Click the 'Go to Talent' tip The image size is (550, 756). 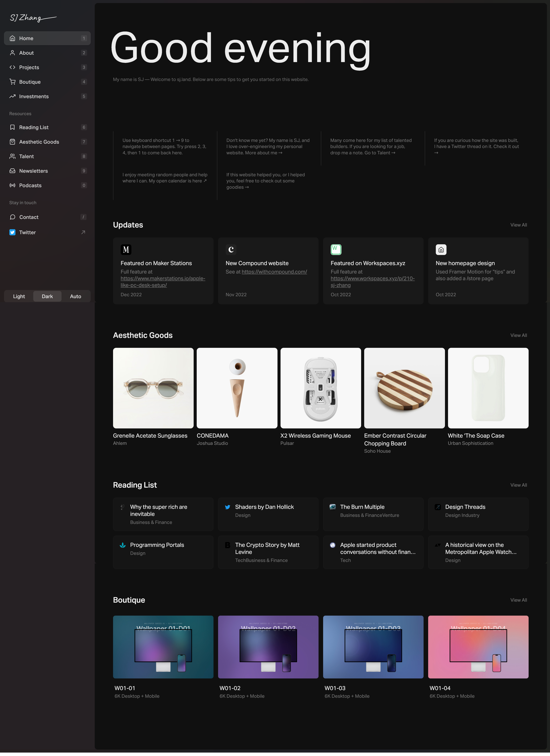coord(371,147)
